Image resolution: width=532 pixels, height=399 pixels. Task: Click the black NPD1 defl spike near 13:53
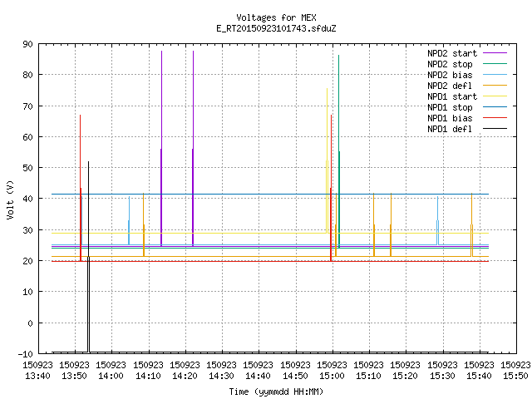[x=89, y=257]
